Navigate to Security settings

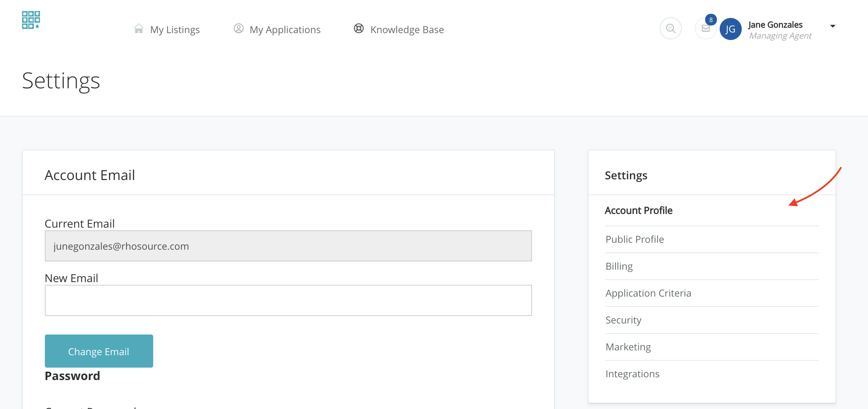623,320
